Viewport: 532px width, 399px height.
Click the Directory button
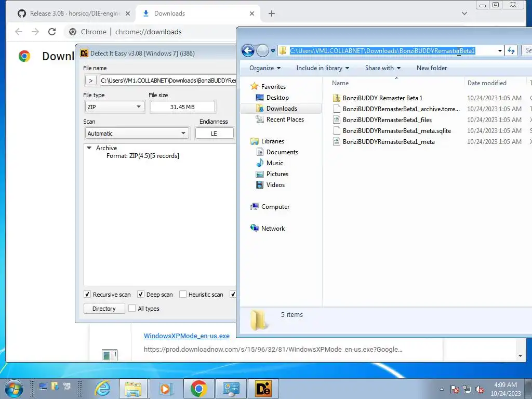104,309
